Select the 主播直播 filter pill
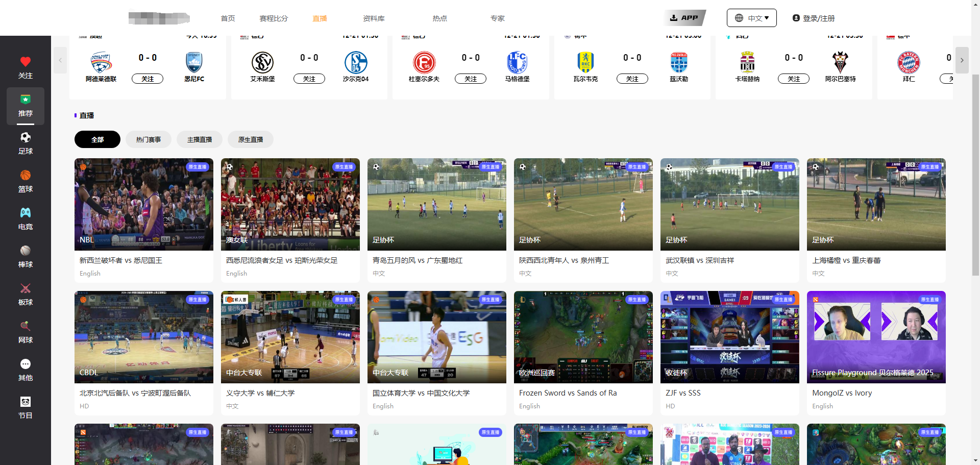Image resolution: width=980 pixels, height=465 pixels. 200,139
